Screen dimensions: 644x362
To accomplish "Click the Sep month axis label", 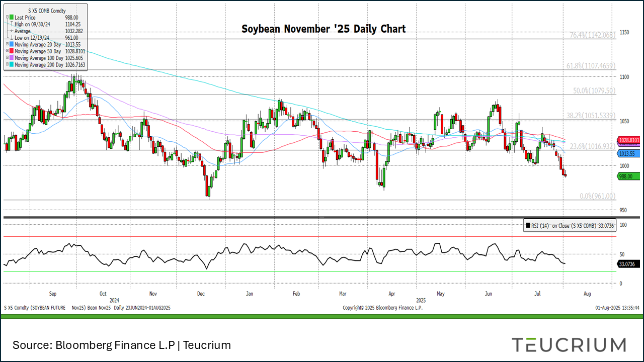I will (x=53, y=293).
